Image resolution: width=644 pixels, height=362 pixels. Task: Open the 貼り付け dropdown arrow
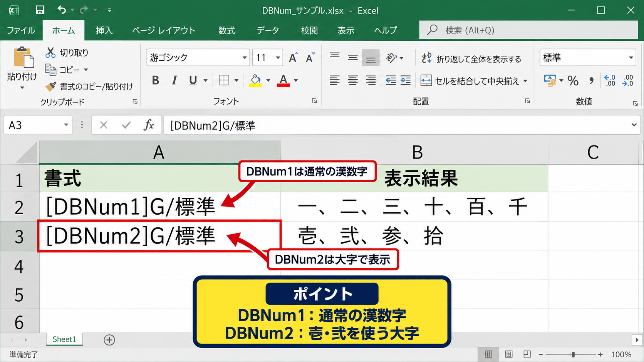(22, 88)
